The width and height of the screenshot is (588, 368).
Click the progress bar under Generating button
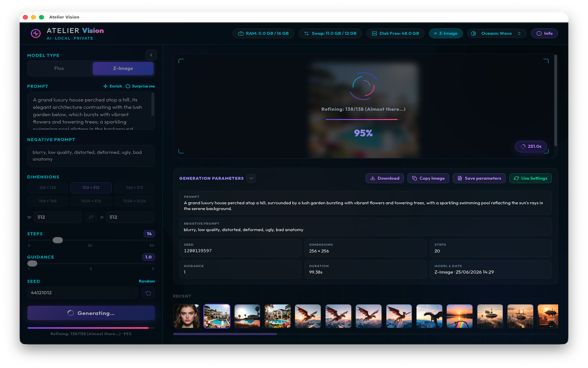(91, 328)
